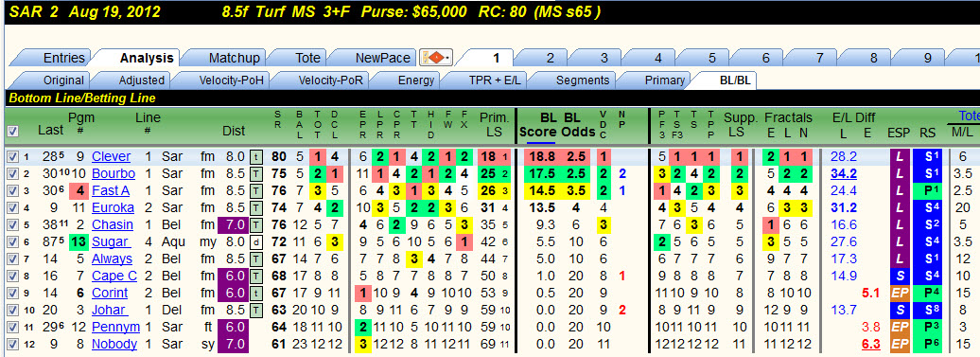Click the blue S ESP badge for Cape C
Image resolution: width=980 pixels, height=357 pixels.
click(x=898, y=276)
